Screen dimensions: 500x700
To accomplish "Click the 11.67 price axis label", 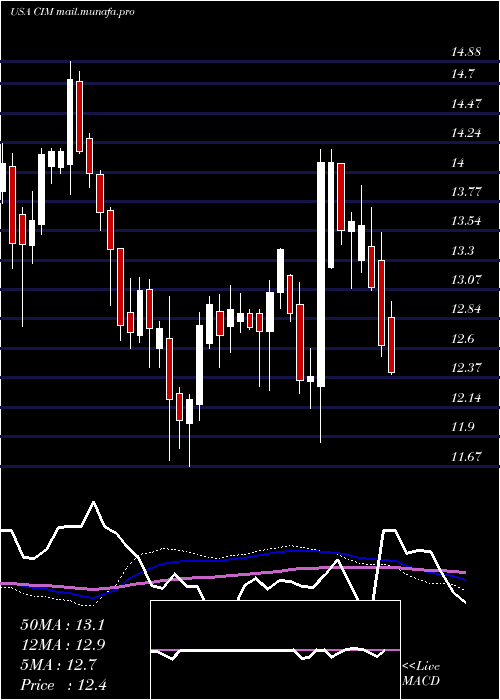I will [x=466, y=456].
